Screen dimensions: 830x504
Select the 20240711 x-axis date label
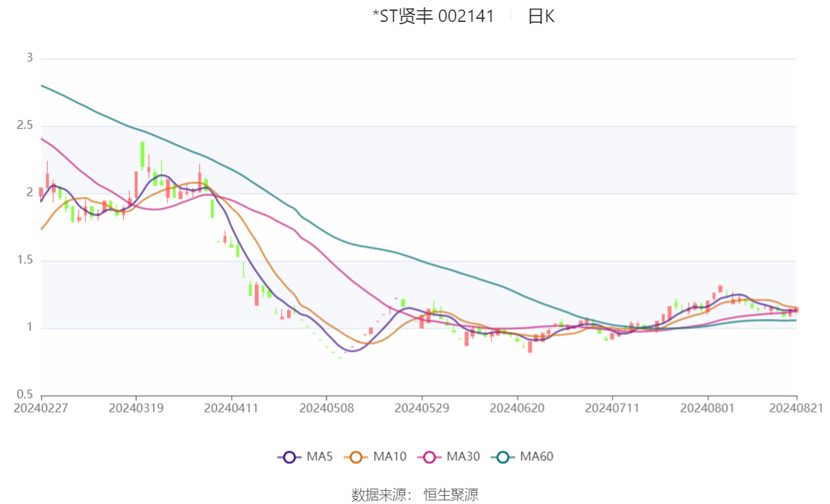(x=613, y=408)
